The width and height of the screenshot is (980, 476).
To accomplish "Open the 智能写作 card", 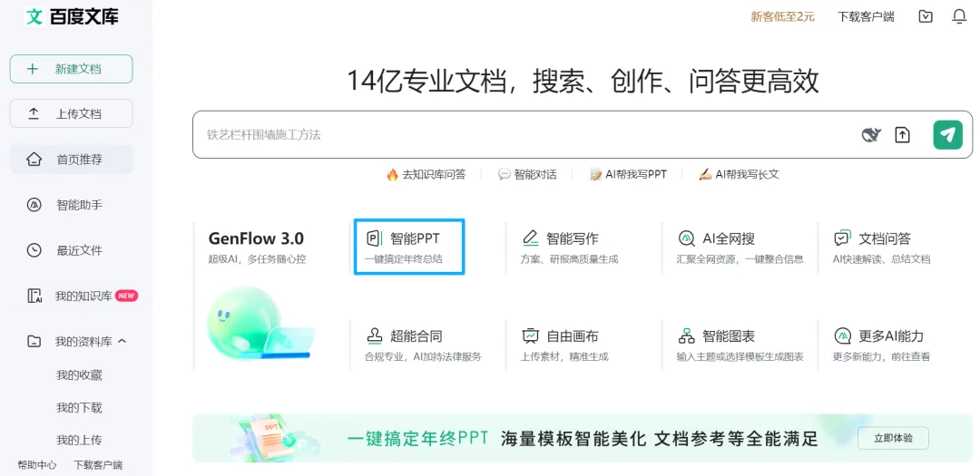I will [x=569, y=247].
